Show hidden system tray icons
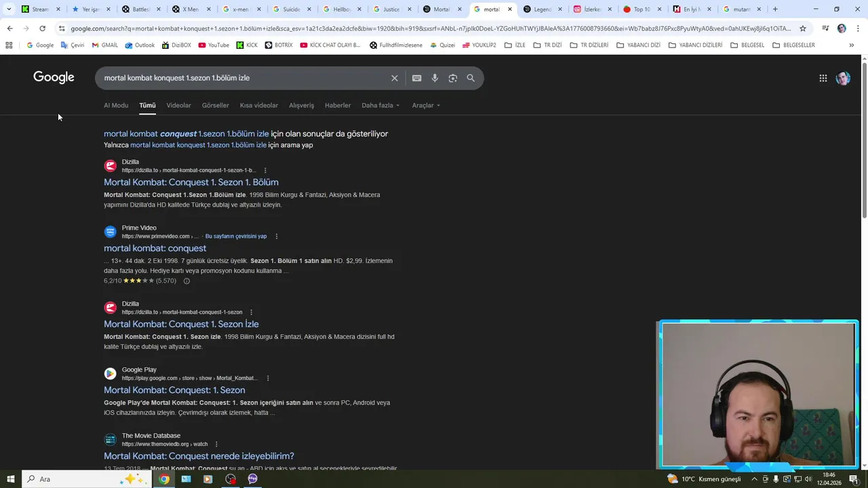This screenshot has width=868, height=488. point(754,479)
